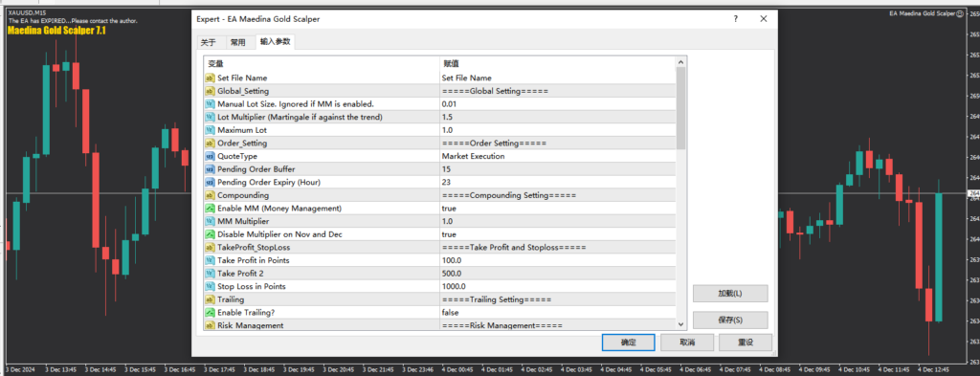Open the Enable MM true value
Viewport: 980px width, 376px height.
(x=558, y=209)
